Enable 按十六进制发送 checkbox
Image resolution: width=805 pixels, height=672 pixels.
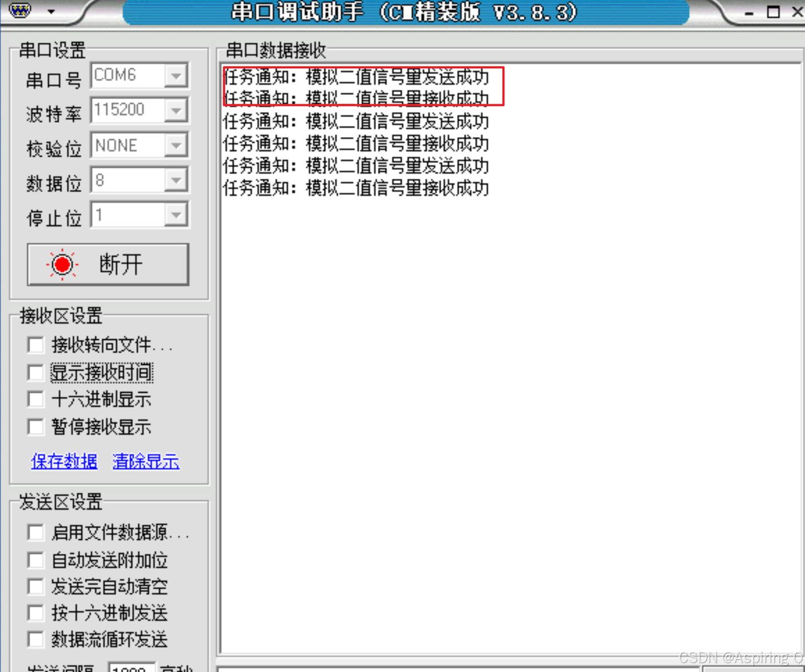[x=36, y=613]
